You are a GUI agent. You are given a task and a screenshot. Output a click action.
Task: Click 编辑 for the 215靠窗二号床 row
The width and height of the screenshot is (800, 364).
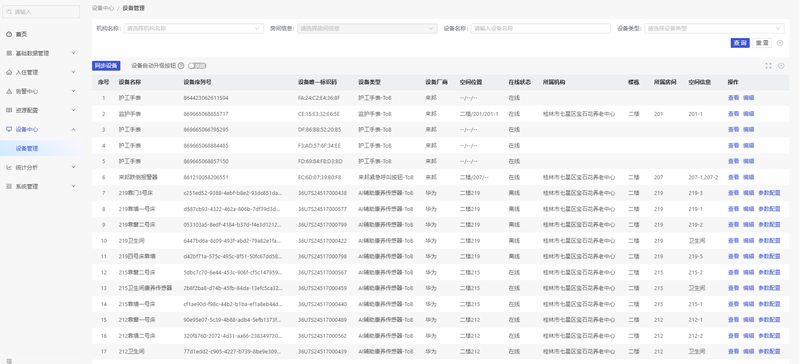748,273
